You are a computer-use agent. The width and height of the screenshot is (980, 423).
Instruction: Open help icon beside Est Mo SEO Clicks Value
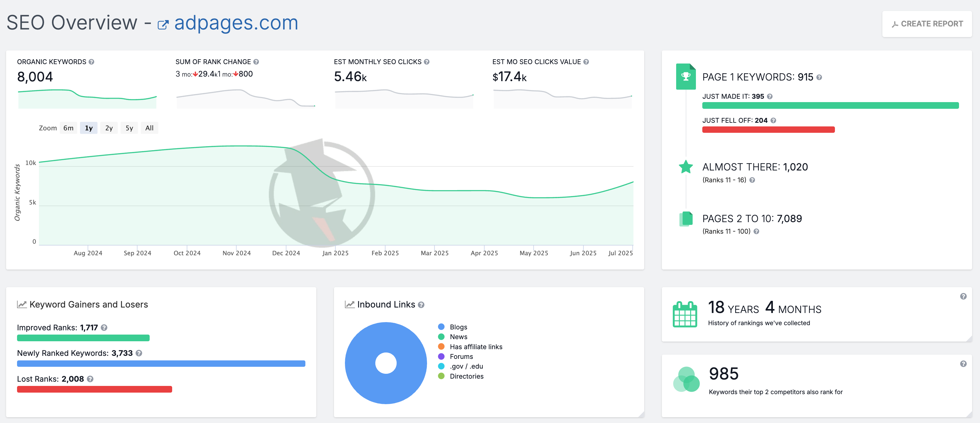(586, 62)
